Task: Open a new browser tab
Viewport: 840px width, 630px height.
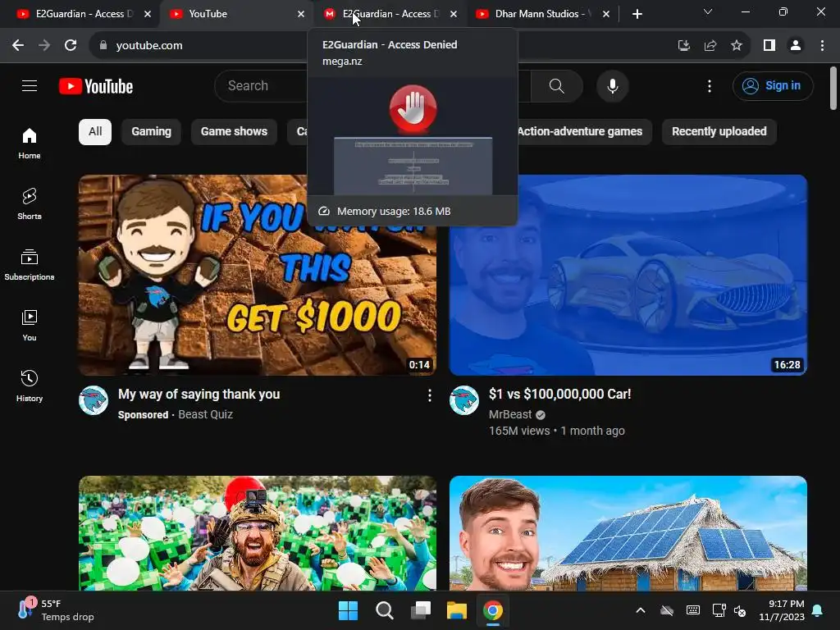Action: 637,14
